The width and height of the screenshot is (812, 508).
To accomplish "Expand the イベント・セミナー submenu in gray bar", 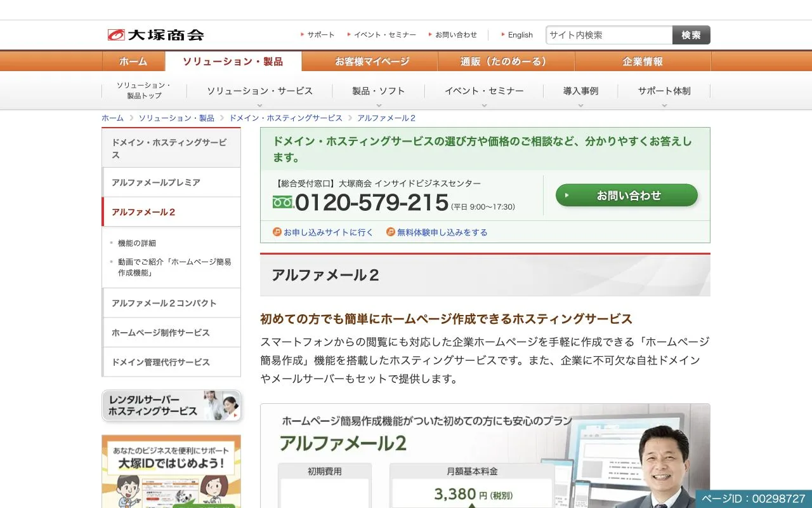I will pos(484,91).
